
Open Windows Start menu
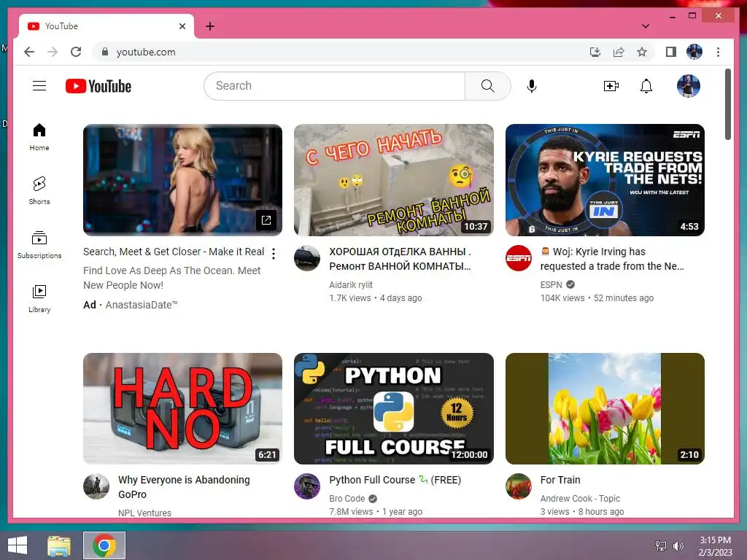coord(18,545)
